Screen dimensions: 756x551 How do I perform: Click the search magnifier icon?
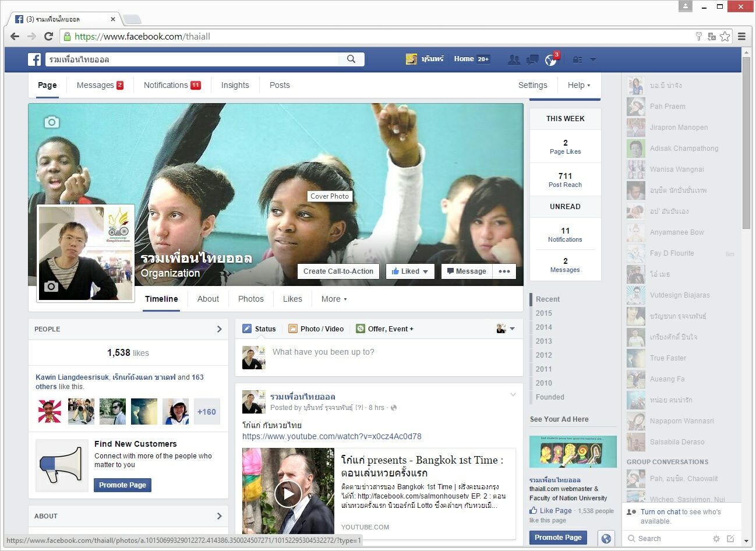351,59
